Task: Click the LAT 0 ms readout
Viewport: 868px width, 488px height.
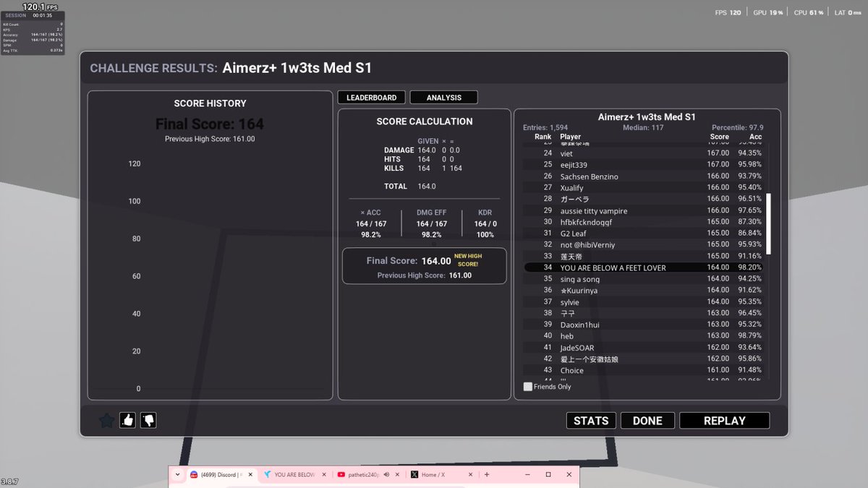Action: point(848,12)
